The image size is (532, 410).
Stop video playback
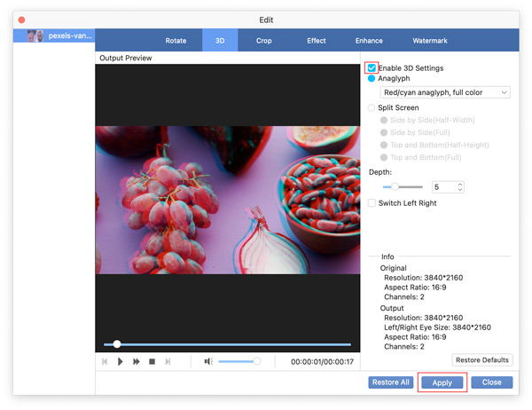(152, 362)
